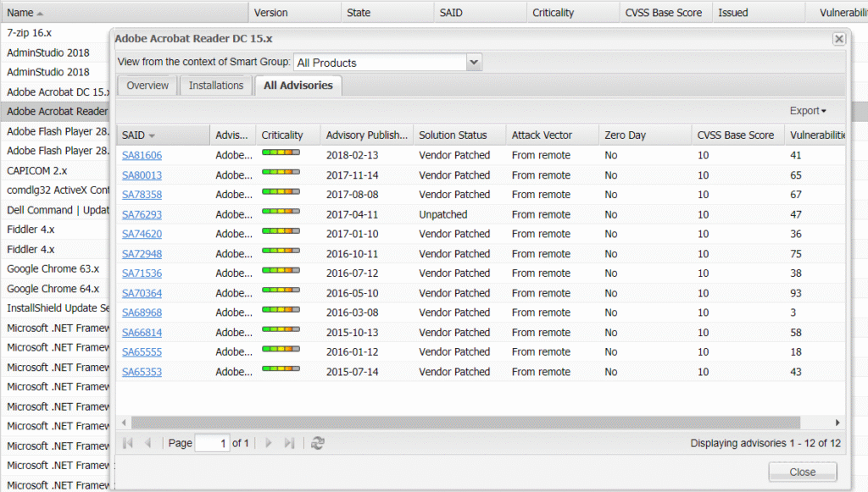
Task: Select 7-zip 16.x in the product list
Action: 30,33
